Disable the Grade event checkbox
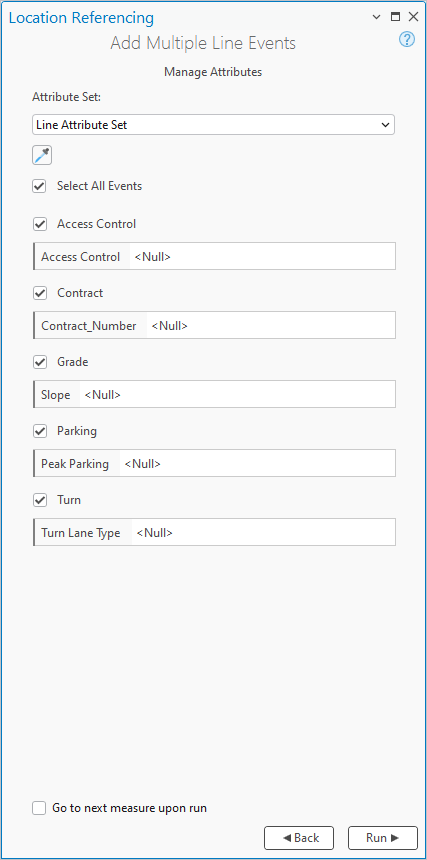The image size is (427, 860). tap(39, 363)
